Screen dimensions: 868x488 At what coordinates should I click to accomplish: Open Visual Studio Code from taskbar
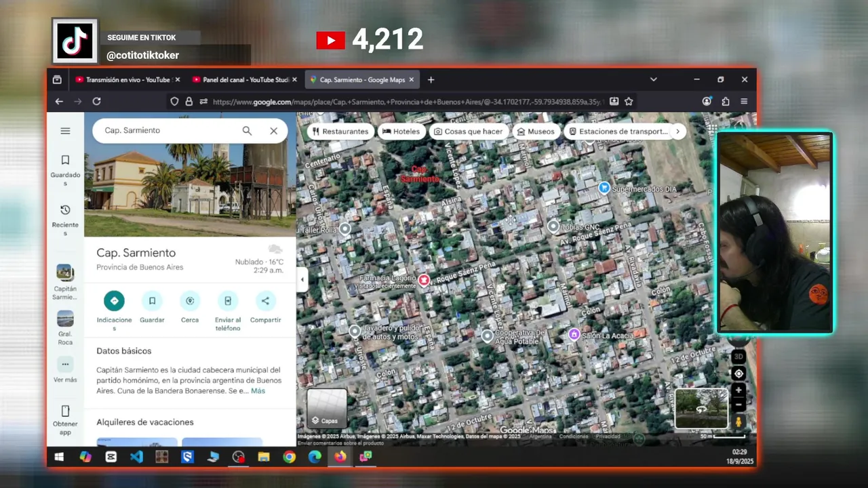136,457
